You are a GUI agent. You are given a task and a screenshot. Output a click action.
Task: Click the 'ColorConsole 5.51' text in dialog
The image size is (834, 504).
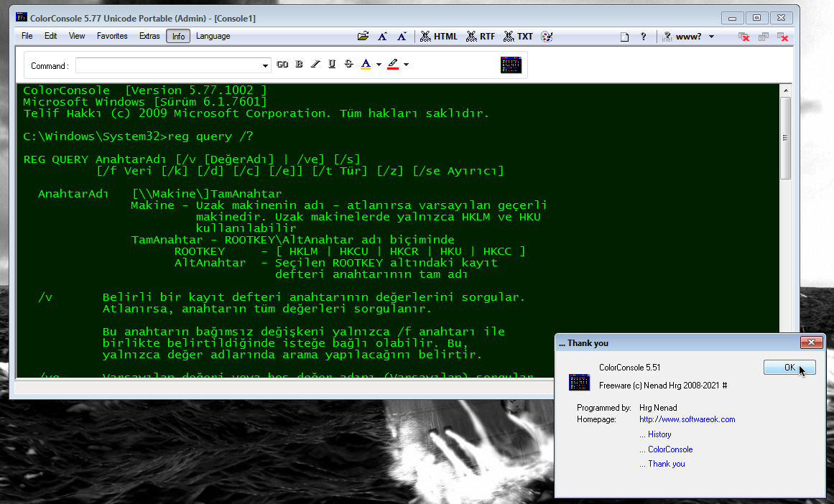[x=630, y=368]
